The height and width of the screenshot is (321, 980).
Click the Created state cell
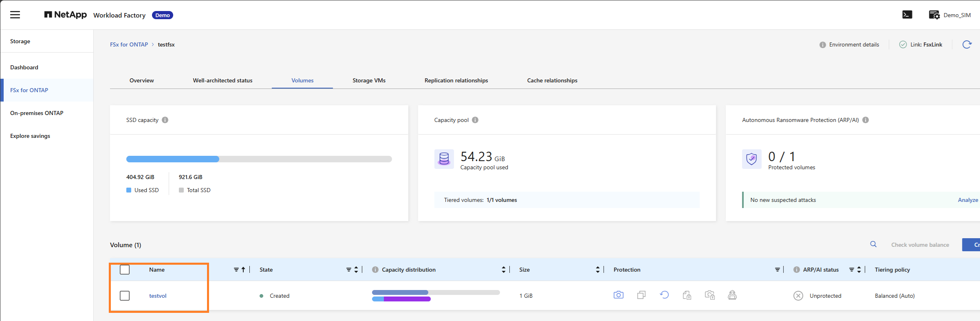[x=280, y=296]
